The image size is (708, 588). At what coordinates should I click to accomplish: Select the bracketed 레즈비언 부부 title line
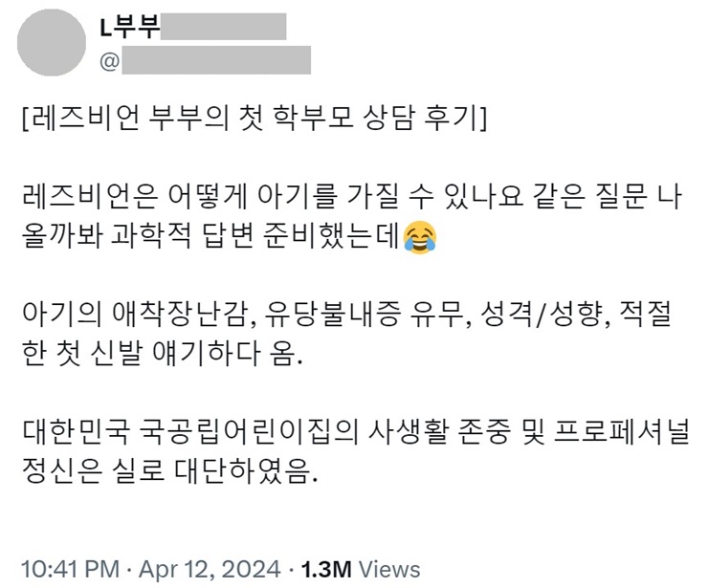pyautogui.click(x=254, y=120)
